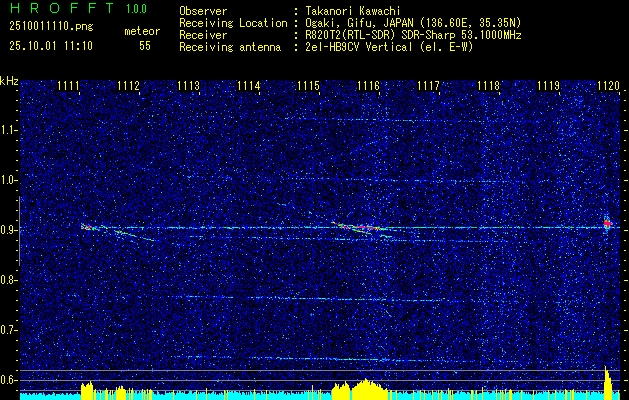629x400 pixels.
Task: Click the 0.8 kHz frequency label
Action: pos(9,280)
